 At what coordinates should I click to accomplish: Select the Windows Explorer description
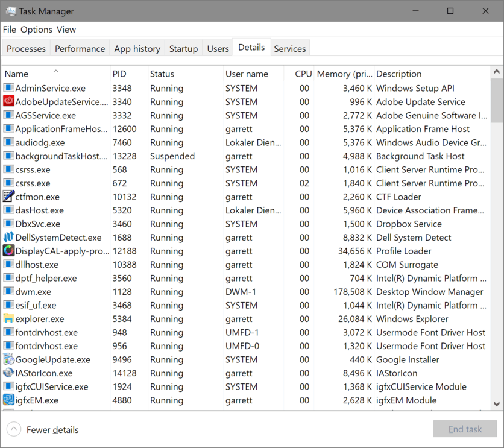(x=412, y=319)
